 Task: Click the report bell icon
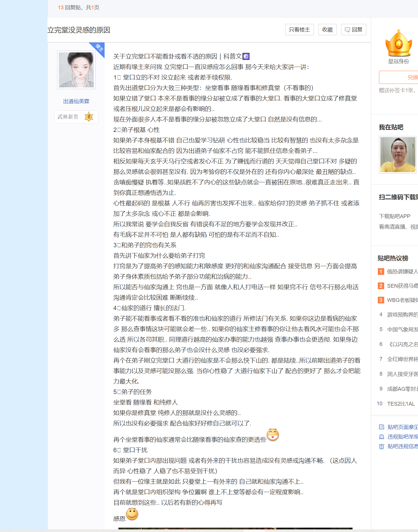click(x=382, y=436)
